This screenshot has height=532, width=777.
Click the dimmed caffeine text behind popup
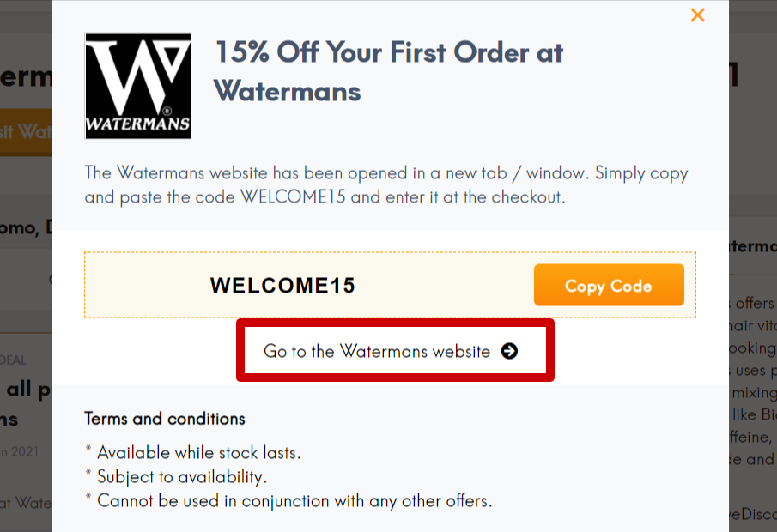pos(750,437)
